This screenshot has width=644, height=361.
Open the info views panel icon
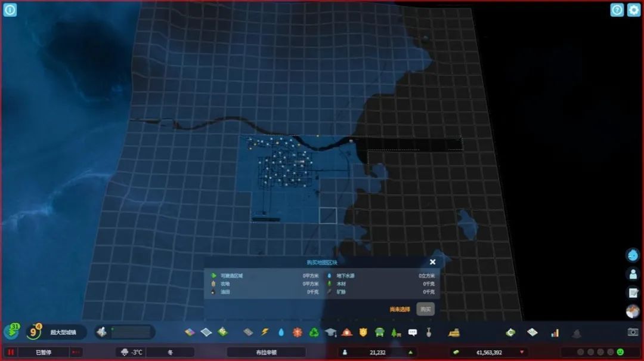(x=10, y=10)
